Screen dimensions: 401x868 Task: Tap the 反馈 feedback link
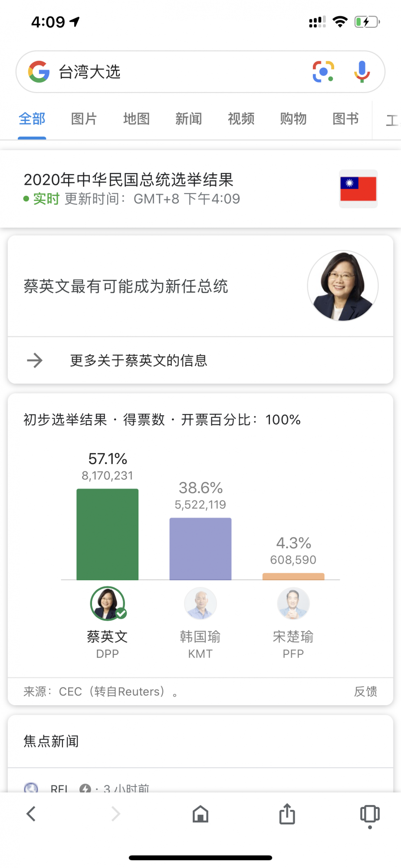pyautogui.click(x=365, y=691)
